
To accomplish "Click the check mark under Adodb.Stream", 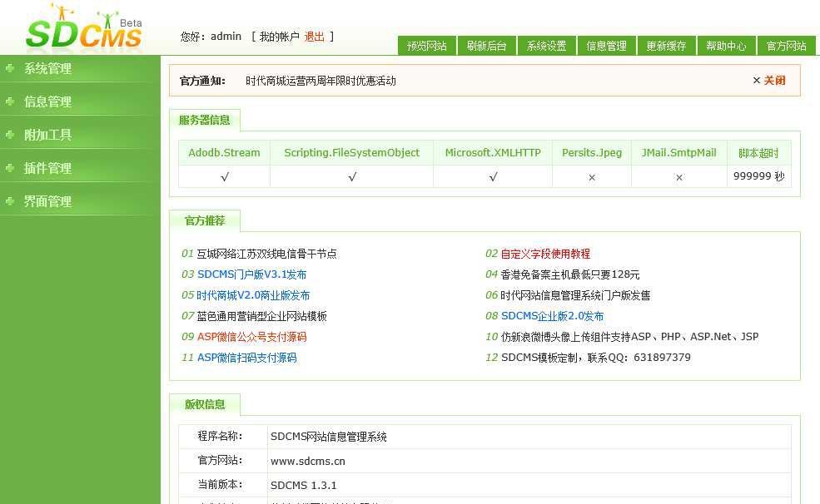I will [x=224, y=177].
